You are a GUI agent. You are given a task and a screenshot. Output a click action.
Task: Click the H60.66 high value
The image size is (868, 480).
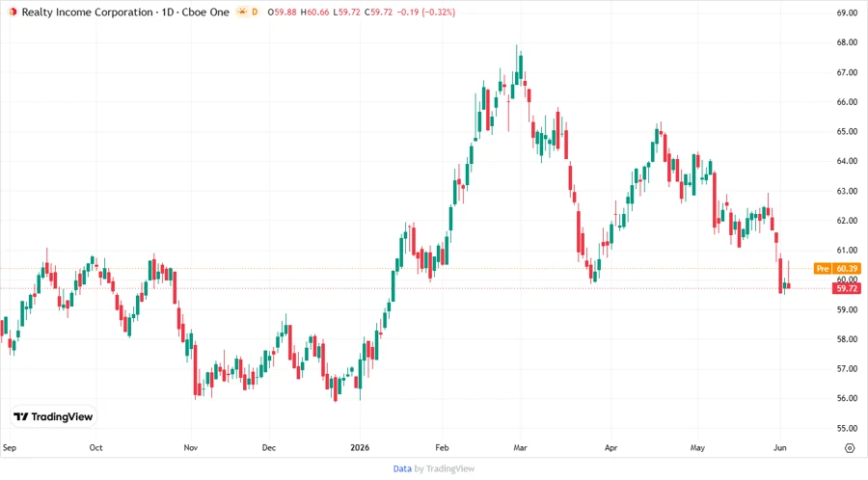click(314, 13)
